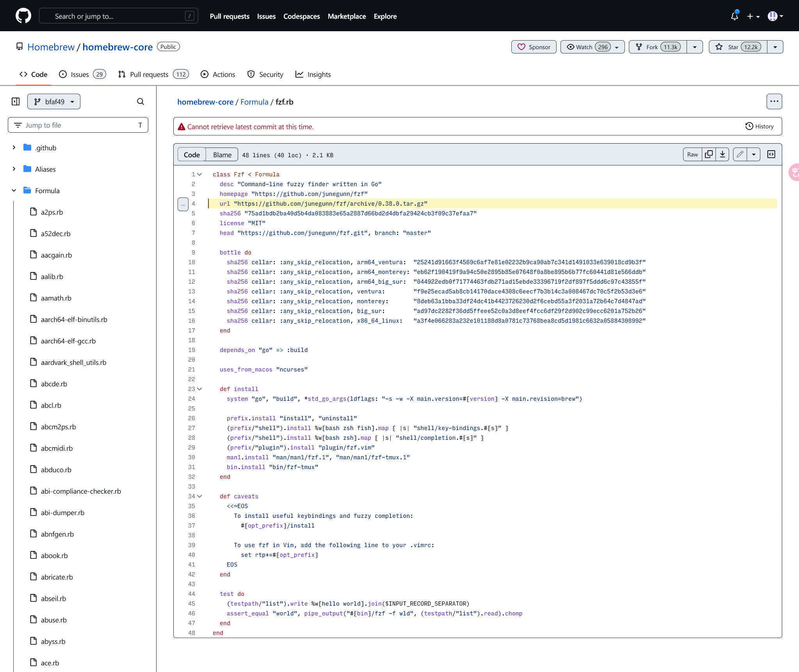Open aalib.rb in the file tree
The image size is (799, 672).
click(x=52, y=276)
